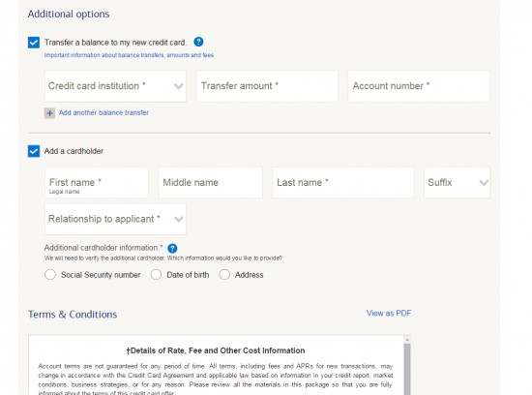This screenshot has height=395, width=532.
Task: Uncheck the Add a cardholder checkbox
Action: [34, 151]
